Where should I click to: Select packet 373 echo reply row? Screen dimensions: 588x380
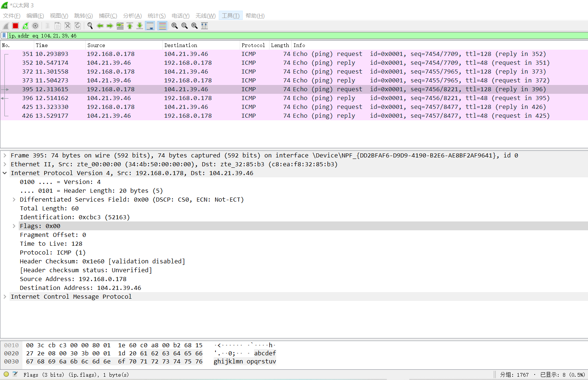294,81
